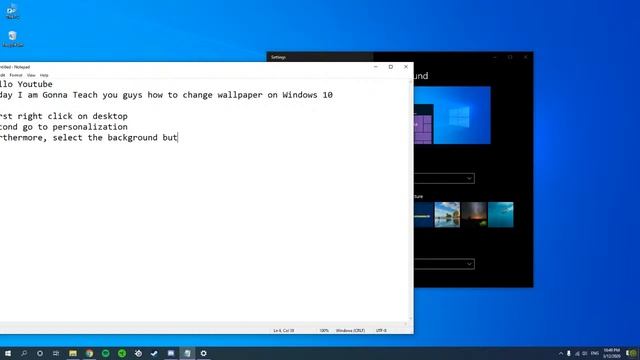Open the white checkmark-shaped taskbar app
Image resolution: width=640 pixels, height=360 pixels.
[154, 353]
